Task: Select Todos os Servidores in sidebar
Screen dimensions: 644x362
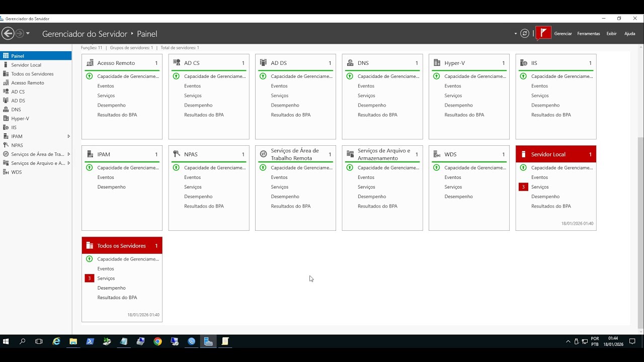Action: pos(36,74)
